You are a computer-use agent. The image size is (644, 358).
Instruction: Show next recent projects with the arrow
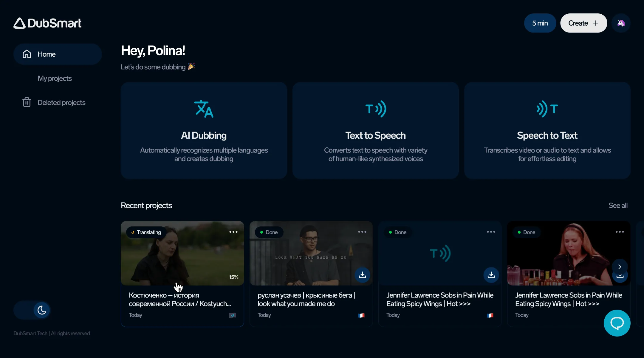click(x=620, y=267)
